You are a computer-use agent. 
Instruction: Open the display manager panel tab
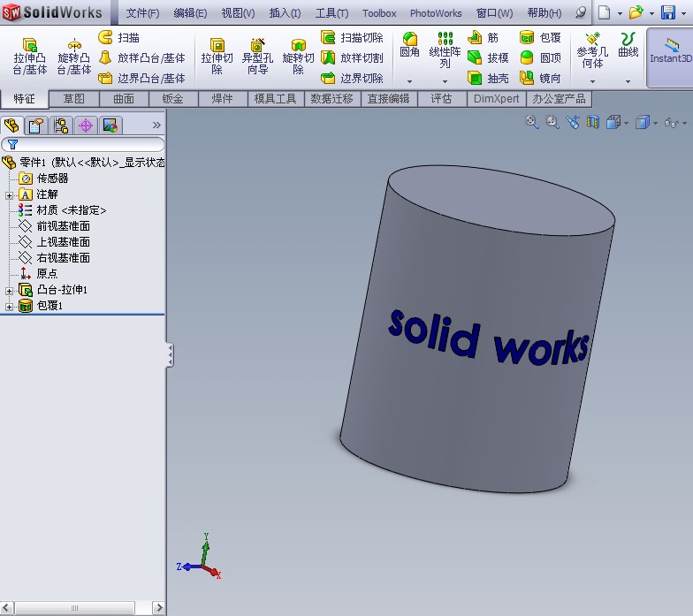coord(110,125)
